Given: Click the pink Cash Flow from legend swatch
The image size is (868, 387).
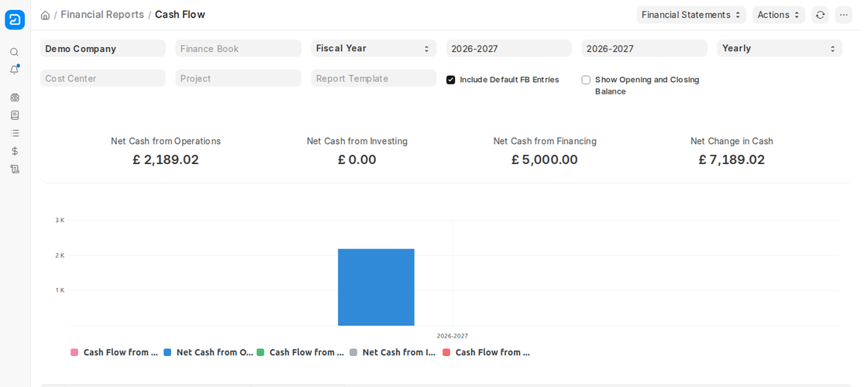Looking at the screenshot, I should [x=74, y=352].
